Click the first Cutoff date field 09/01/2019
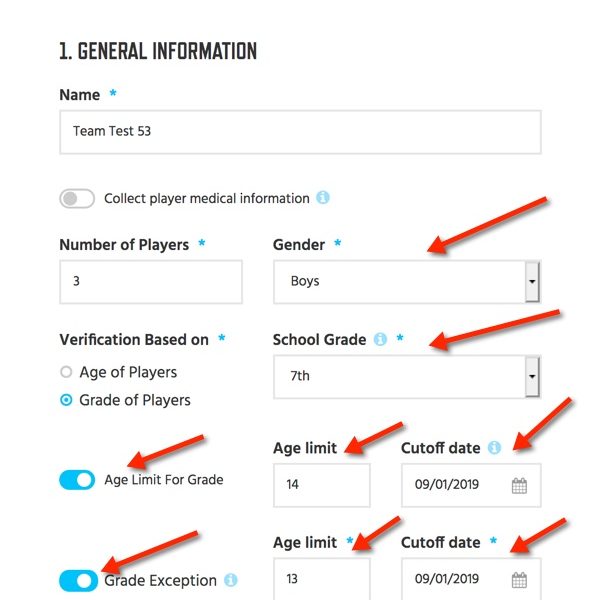Viewport: 592px width, 600px height. coord(471,485)
